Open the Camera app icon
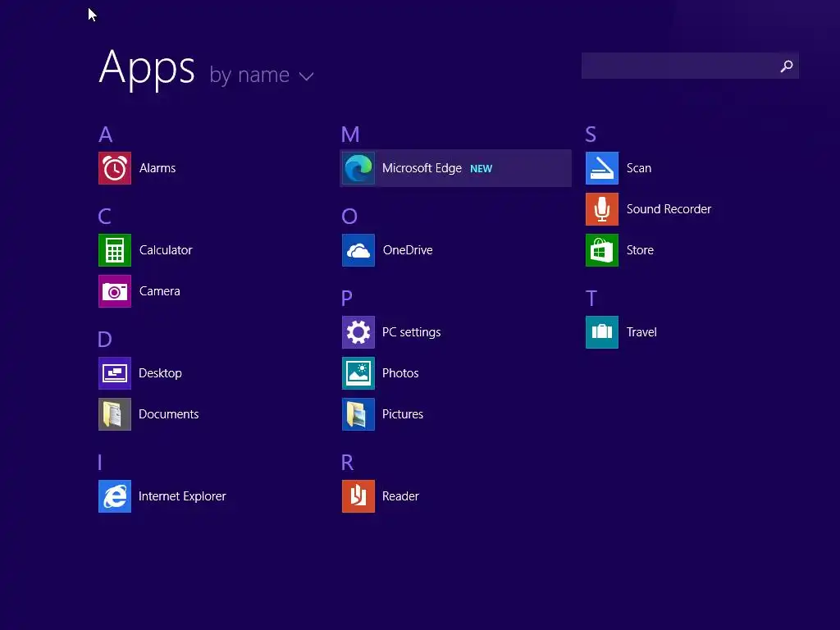The height and width of the screenshot is (630, 840). [x=115, y=291]
